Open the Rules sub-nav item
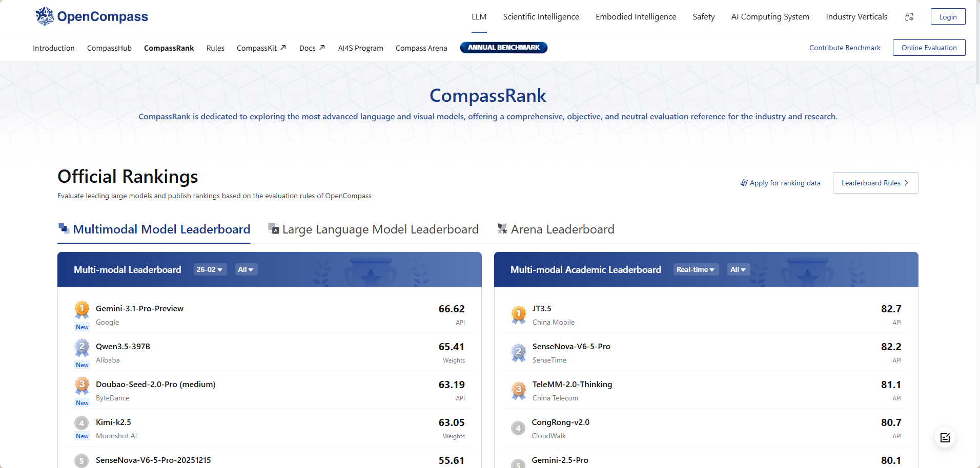 coord(215,48)
